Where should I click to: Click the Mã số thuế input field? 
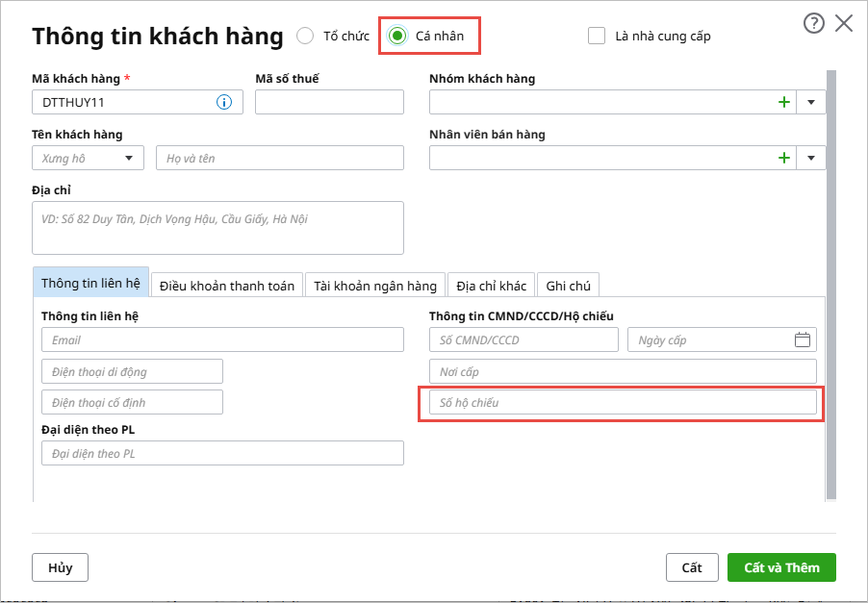coord(329,102)
